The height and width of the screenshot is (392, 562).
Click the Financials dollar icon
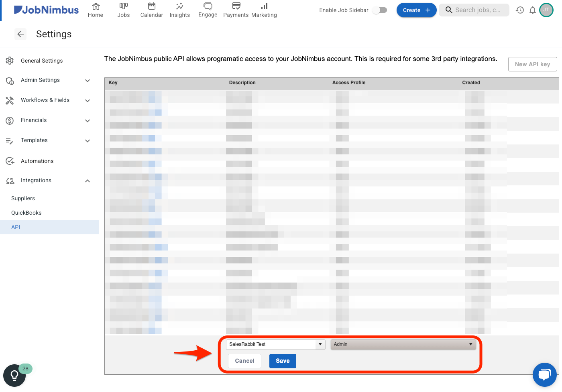pos(10,120)
